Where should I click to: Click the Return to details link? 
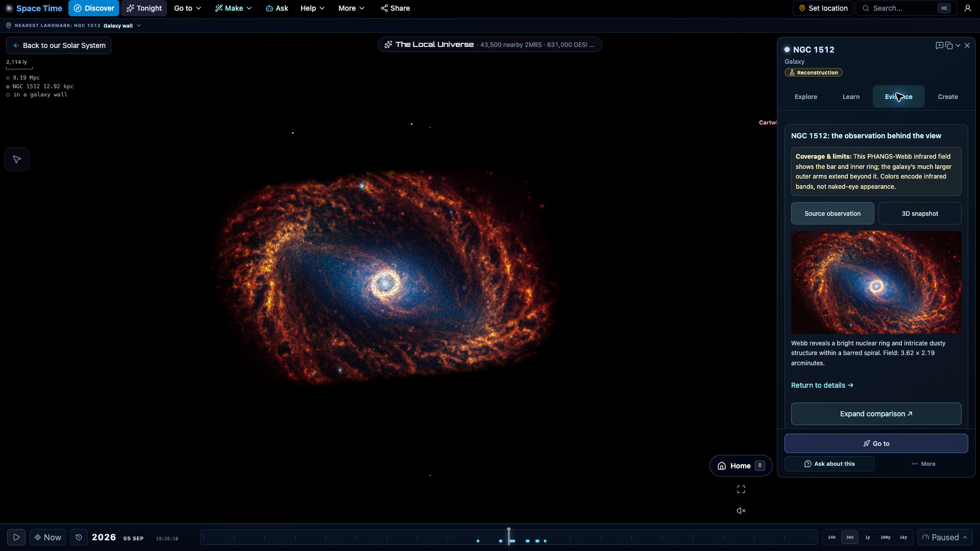click(822, 385)
